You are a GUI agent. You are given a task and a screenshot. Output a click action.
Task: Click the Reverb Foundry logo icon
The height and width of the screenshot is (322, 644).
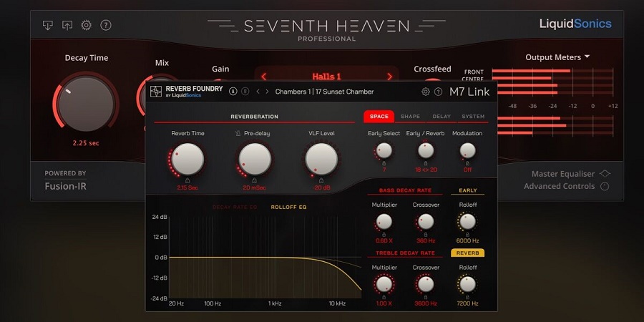(x=156, y=91)
